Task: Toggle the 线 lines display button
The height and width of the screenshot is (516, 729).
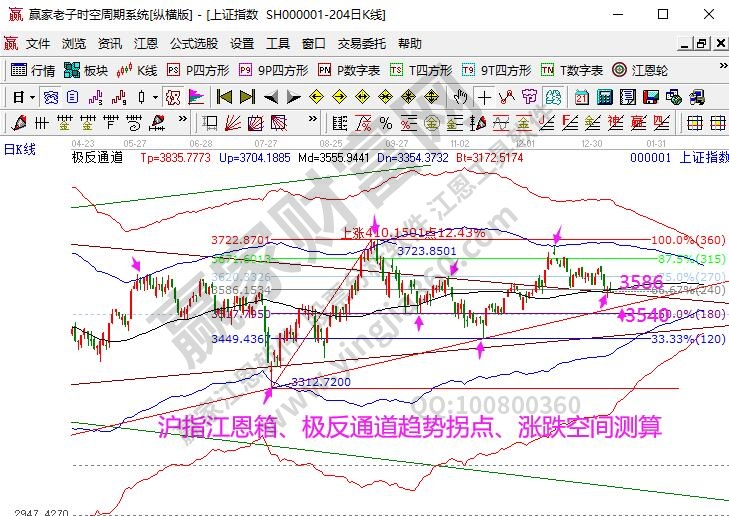Action: 553,98
